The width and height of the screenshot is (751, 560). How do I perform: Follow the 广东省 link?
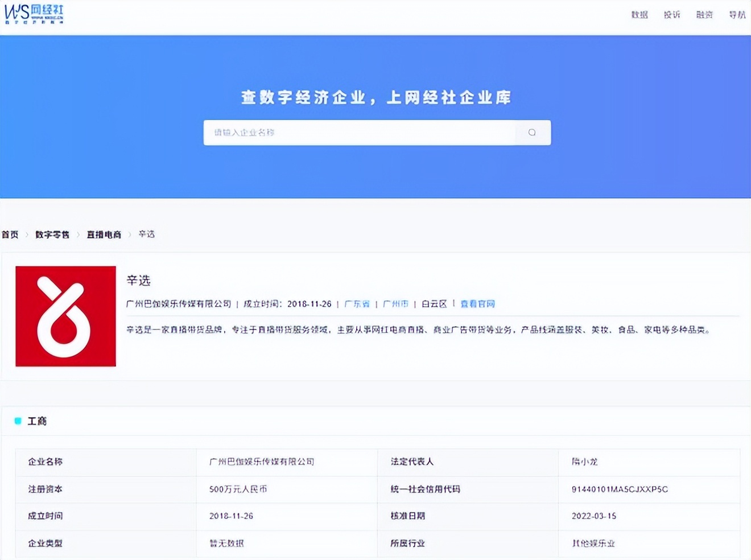tap(357, 304)
